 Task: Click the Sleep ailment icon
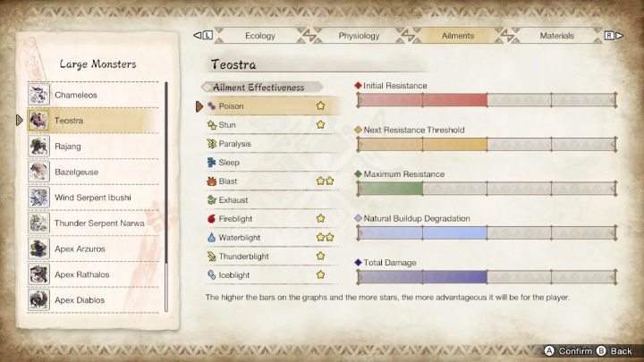pyautogui.click(x=211, y=162)
